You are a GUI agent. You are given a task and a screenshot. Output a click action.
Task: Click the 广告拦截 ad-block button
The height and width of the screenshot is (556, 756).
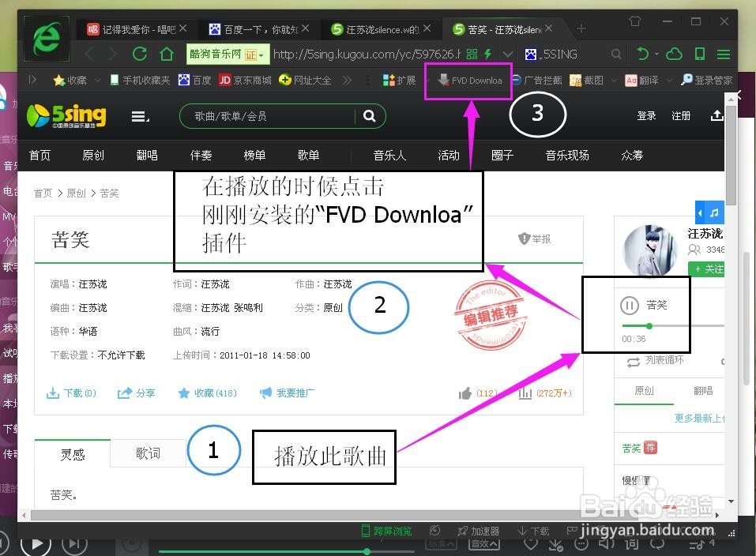coord(536,80)
